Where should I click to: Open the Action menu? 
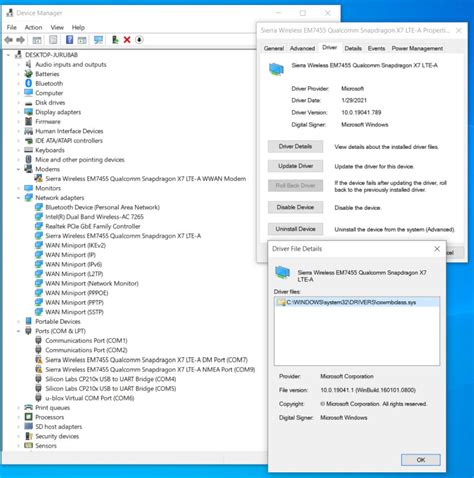[x=33, y=27]
